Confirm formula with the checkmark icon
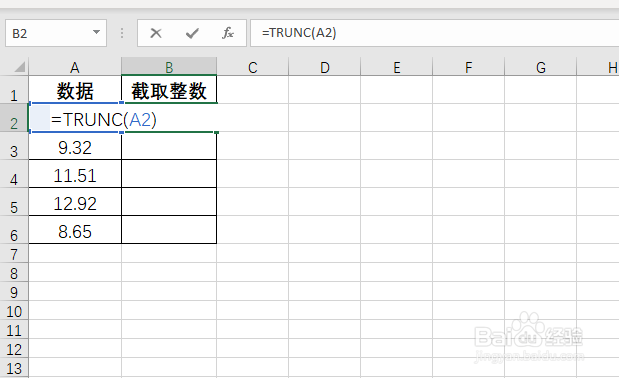The width and height of the screenshot is (619, 378). click(x=192, y=33)
